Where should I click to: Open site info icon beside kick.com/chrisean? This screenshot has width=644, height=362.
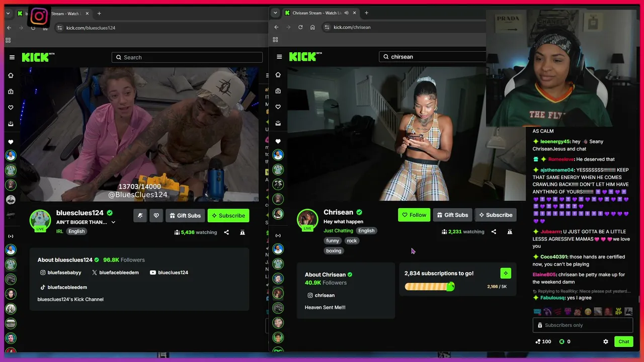(x=326, y=27)
